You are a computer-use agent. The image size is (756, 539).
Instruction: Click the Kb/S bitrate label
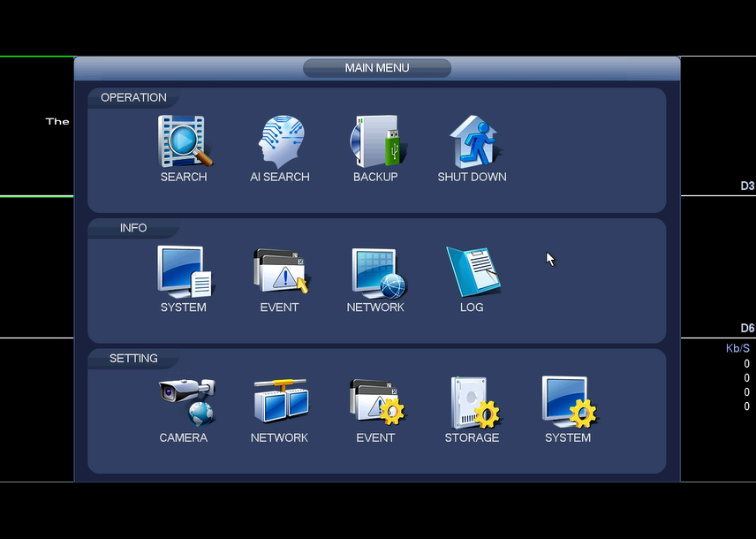pyautogui.click(x=737, y=348)
